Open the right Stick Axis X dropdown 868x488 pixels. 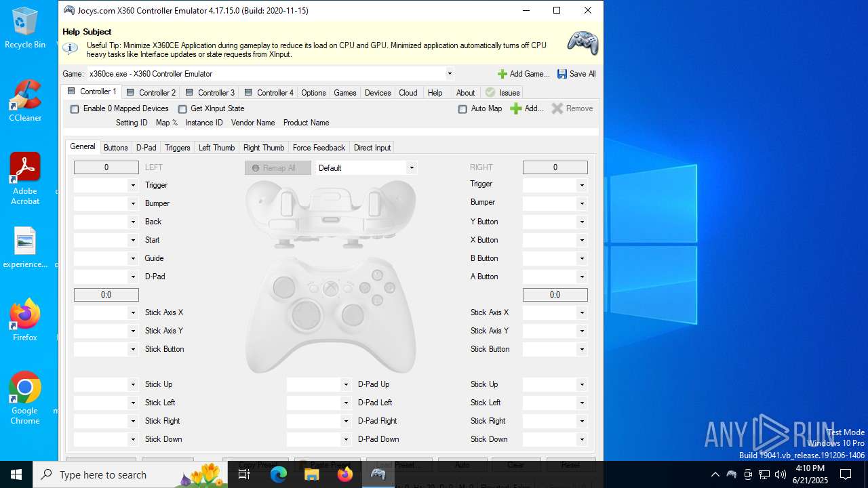pyautogui.click(x=582, y=312)
